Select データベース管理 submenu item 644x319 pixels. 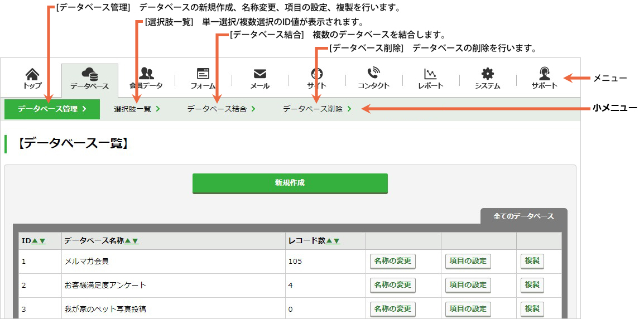tap(52, 109)
